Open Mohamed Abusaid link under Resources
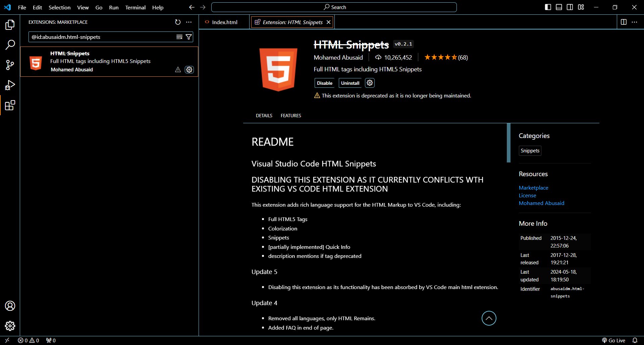The height and width of the screenshot is (345, 644). click(x=541, y=203)
